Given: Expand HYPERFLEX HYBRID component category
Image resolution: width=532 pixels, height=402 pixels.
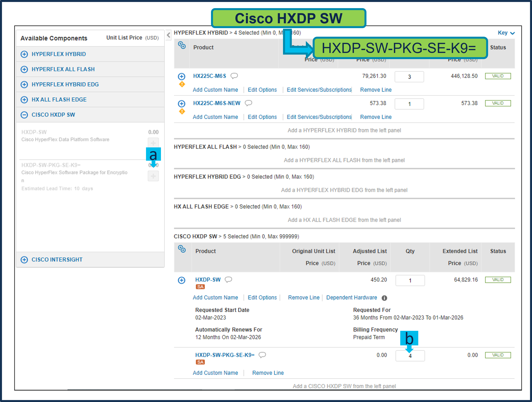Looking at the screenshot, I should (24, 54).
